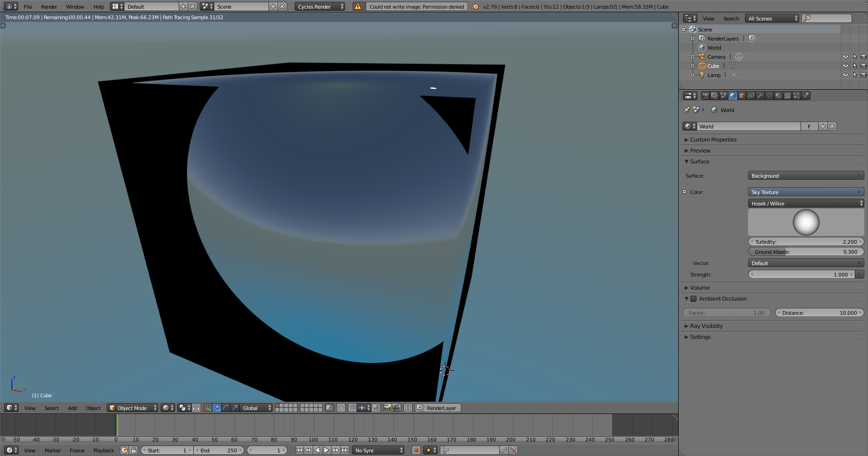Toggle the timeline frame range lock icon
This screenshot has height=456, width=868.
point(134,450)
